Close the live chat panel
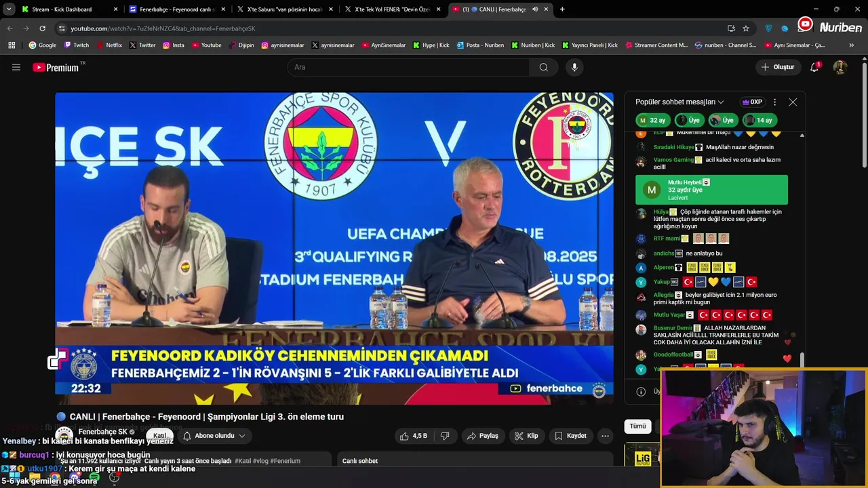The height and width of the screenshot is (488, 868). [x=793, y=102]
